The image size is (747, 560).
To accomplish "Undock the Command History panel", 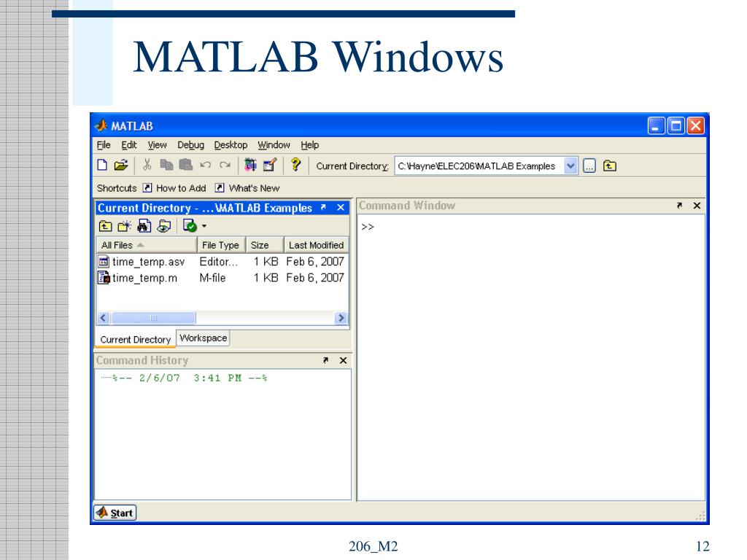I will coord(326,360).
